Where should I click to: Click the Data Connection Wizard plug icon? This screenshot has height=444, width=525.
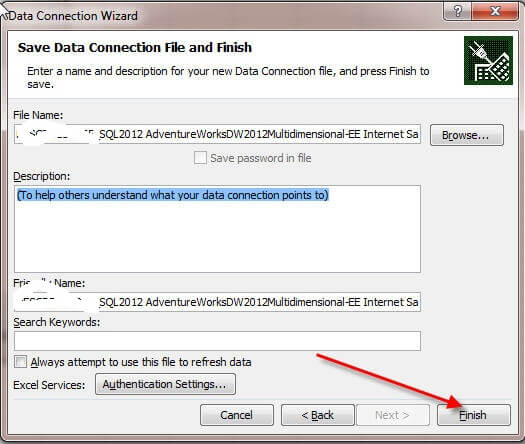pyautogui.click(x=488, y=60)
